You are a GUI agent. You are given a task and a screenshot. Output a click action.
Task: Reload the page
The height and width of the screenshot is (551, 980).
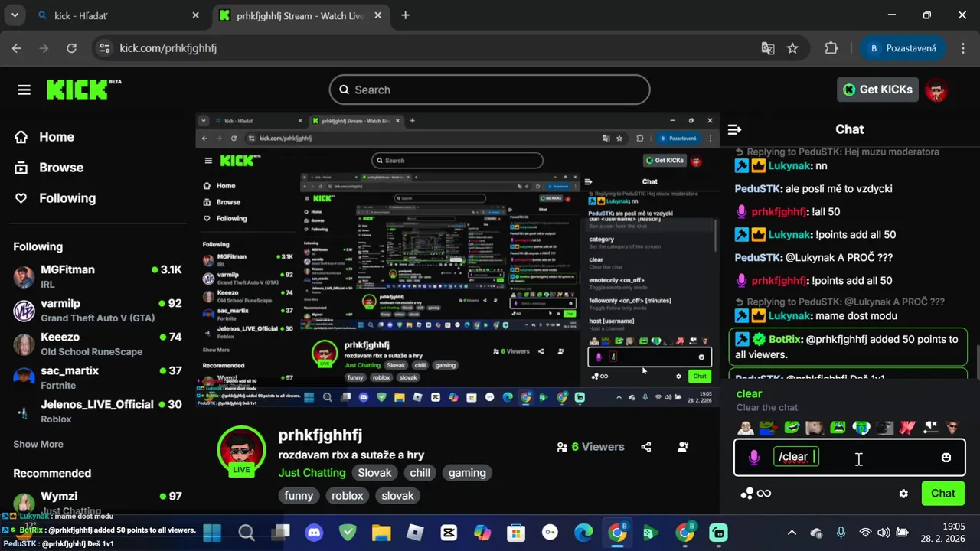point(71,48)
